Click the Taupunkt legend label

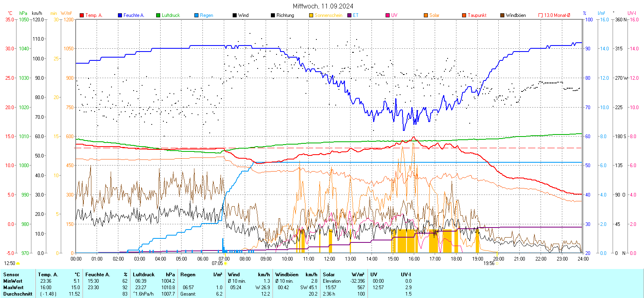pos(477,15)
